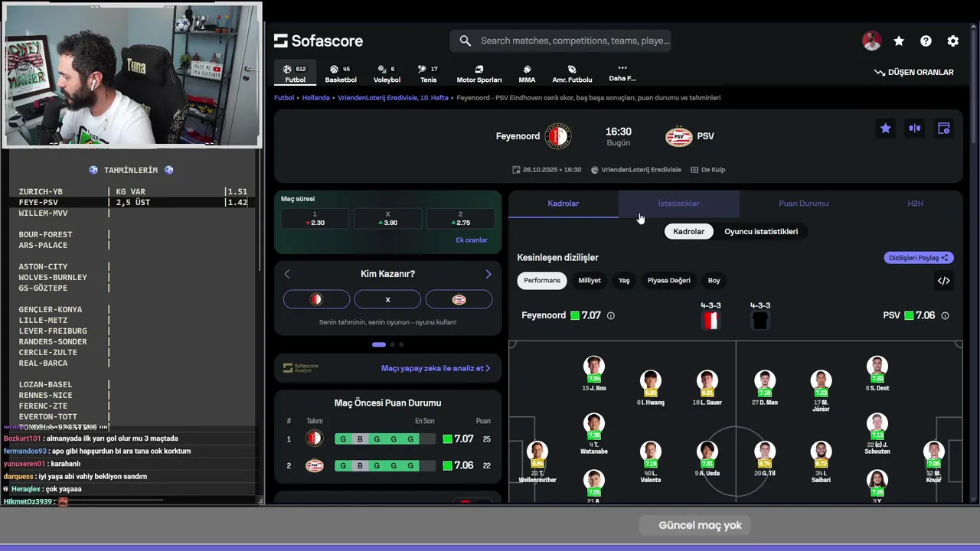
Task: Open Feyenoord row in Maç Öncesi Puan Durumu
Action: [387, 439]
